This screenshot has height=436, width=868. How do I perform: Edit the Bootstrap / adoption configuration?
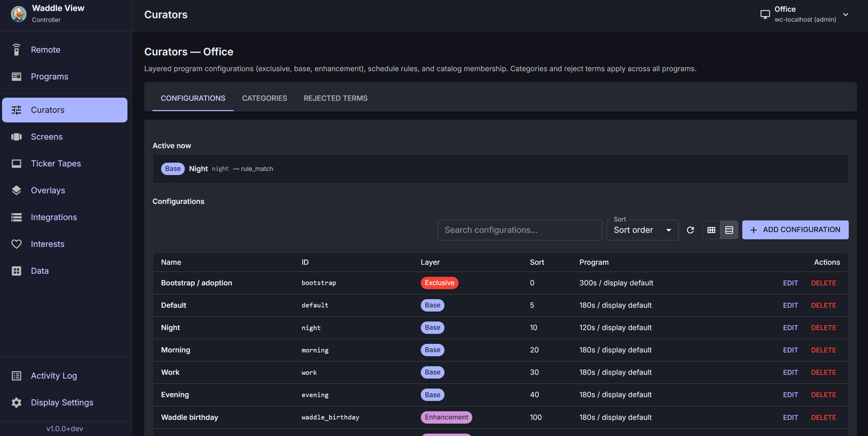790,283
